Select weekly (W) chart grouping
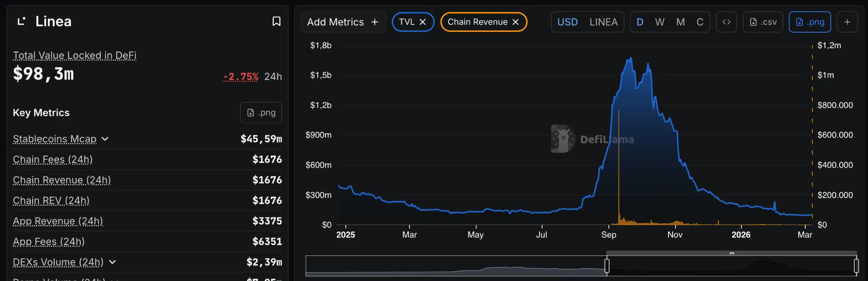This screenshot has height=281, width=868. (659, 22)
